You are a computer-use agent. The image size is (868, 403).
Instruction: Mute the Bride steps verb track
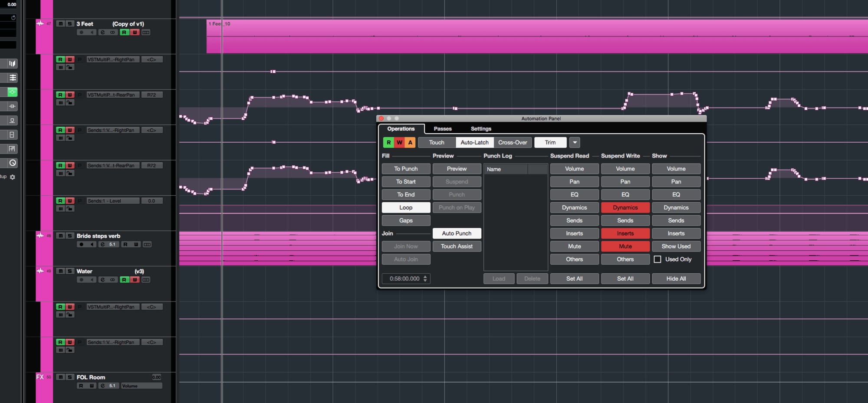tap(61, 236)
